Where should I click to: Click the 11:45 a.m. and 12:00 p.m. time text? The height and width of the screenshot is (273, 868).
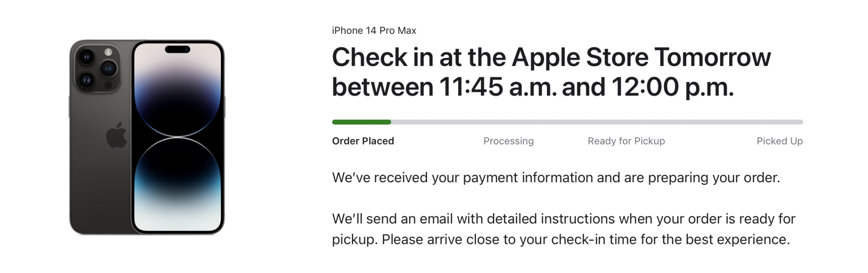point(587,87)
